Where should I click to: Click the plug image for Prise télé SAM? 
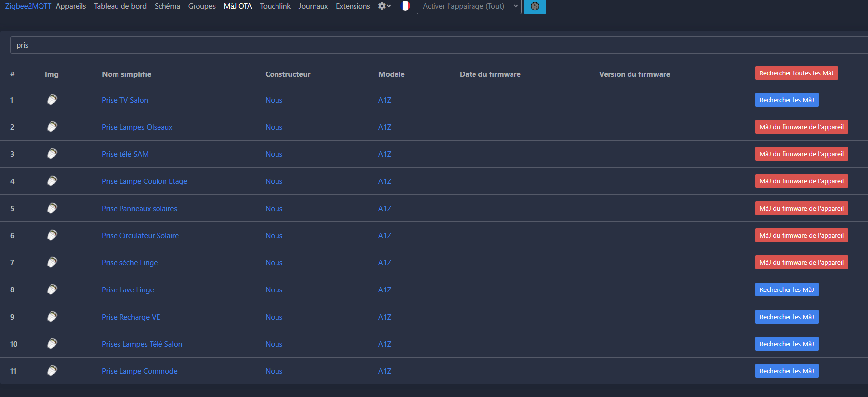[x=52, y=154]
